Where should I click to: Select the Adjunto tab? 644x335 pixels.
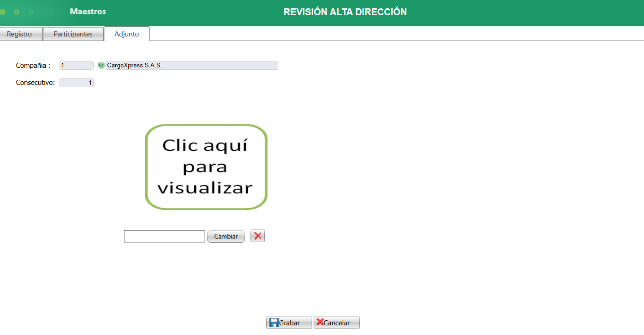(x=126, y=34)
